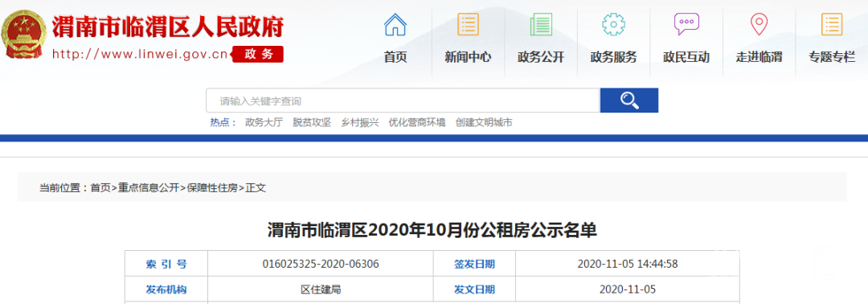Viewport: 868px width, 304px height.
Task: Click the 签发日期 label cell
Action: pos(474,264)
